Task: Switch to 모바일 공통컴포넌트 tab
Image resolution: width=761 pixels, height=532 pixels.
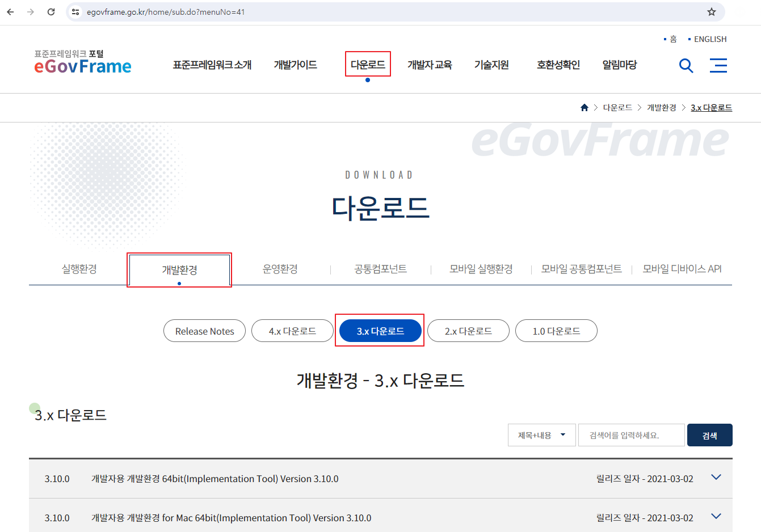Action: tap(581, 269)
